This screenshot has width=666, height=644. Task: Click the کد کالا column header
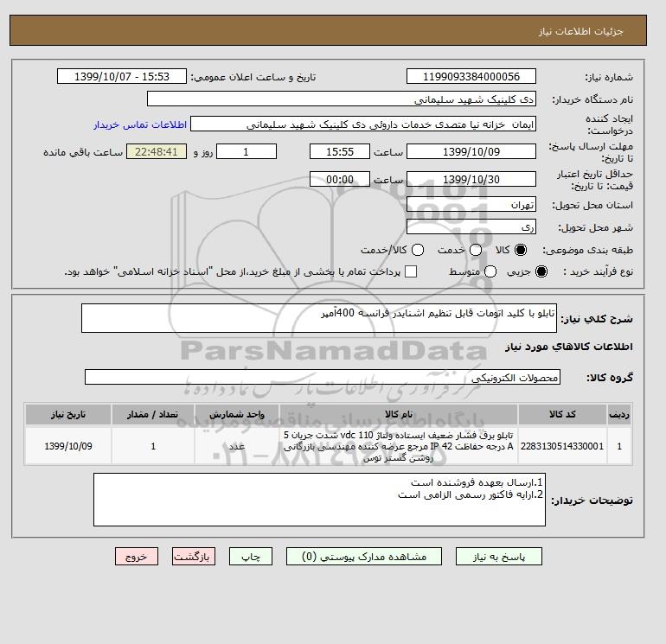tap(562, 414)
